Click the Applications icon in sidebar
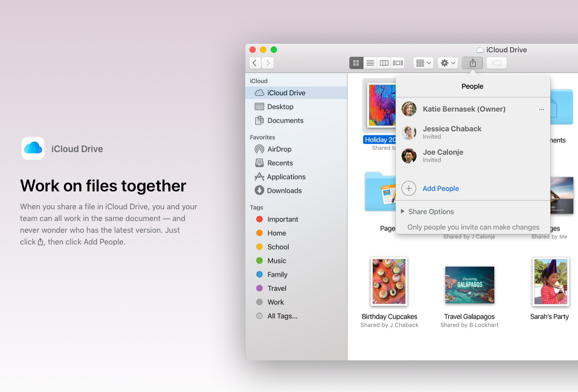Screen dimensions: 578x392 coord(259,177)
